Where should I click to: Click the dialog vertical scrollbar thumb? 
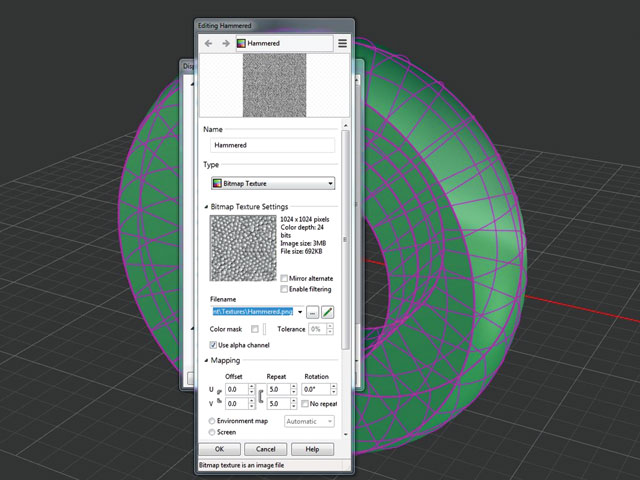345,240
